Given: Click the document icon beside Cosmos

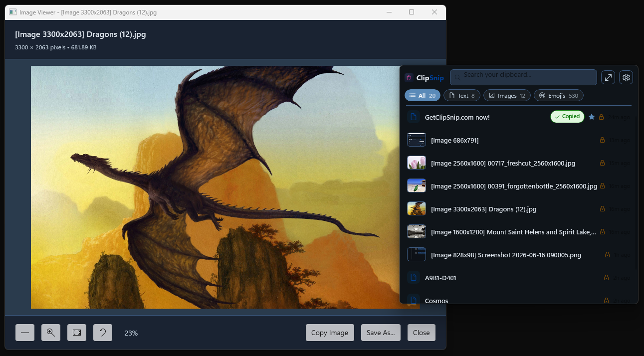Looking at the screenshot, I should (413, 300).
